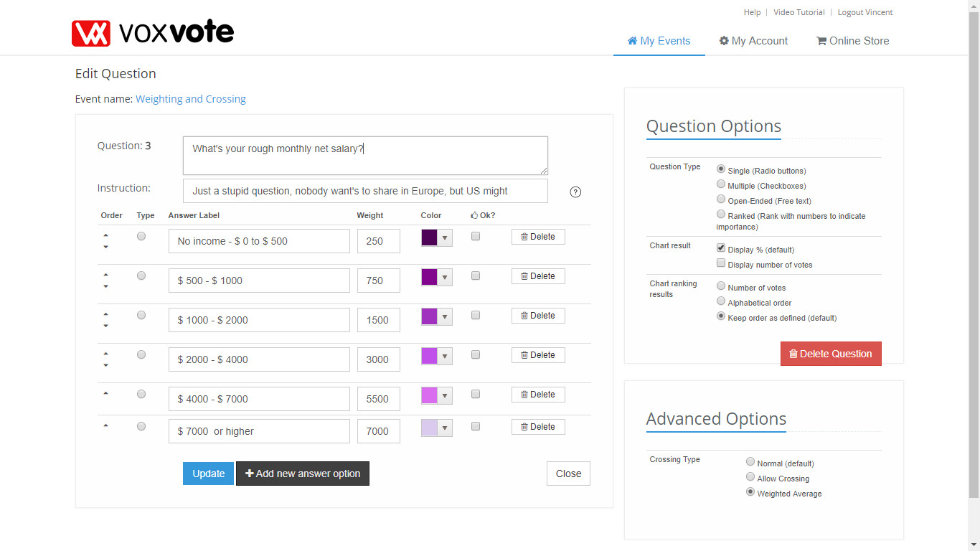Click the question text field
Screen dimensions: 980x551
tap(365, 156)
